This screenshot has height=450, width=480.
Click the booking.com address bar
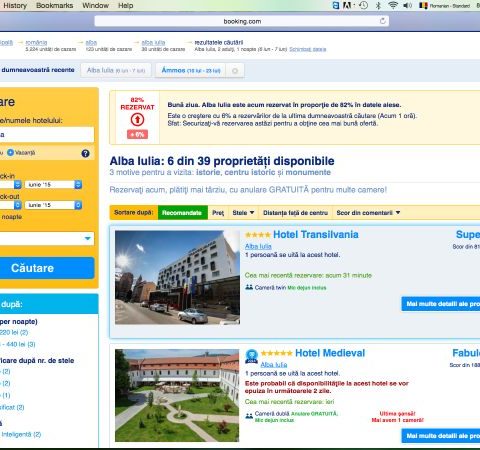point(242,21)
